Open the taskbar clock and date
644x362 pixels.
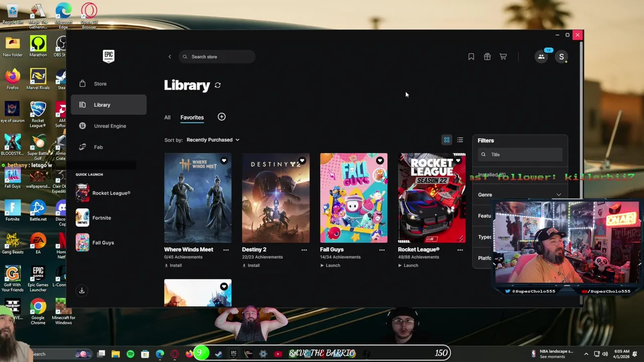[x=621, y=354]
